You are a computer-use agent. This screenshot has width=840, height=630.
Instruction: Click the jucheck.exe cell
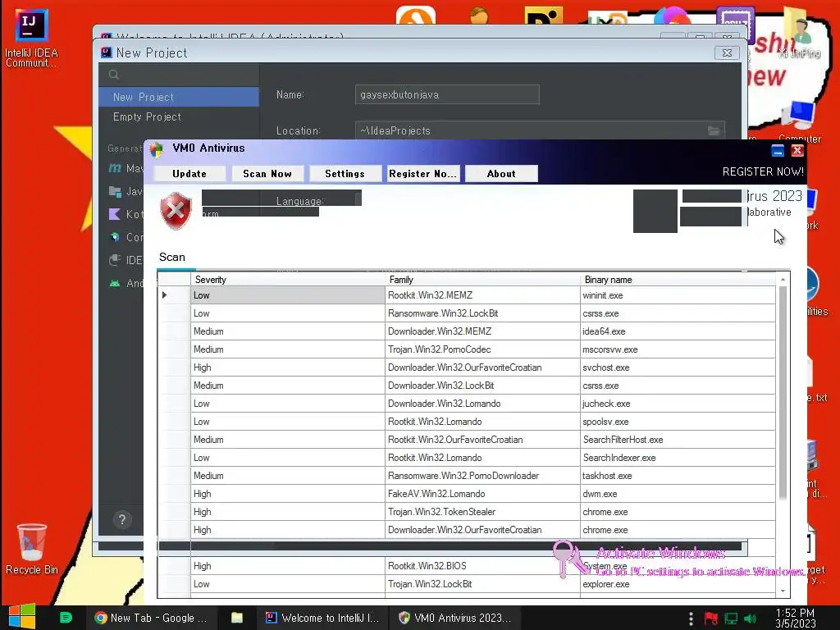tap(678, 404)
